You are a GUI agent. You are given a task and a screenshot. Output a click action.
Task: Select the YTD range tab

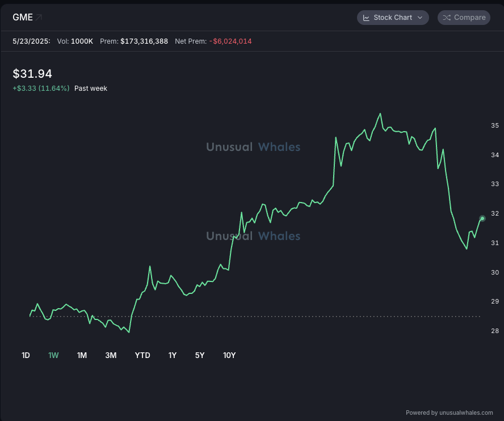[x=142, y=355]
